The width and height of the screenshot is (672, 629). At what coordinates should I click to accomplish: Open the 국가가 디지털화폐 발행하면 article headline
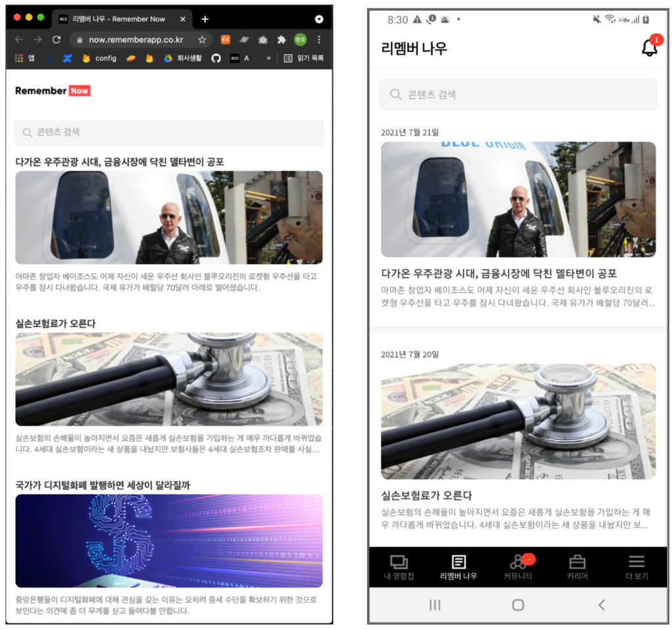tap(102, 485)
